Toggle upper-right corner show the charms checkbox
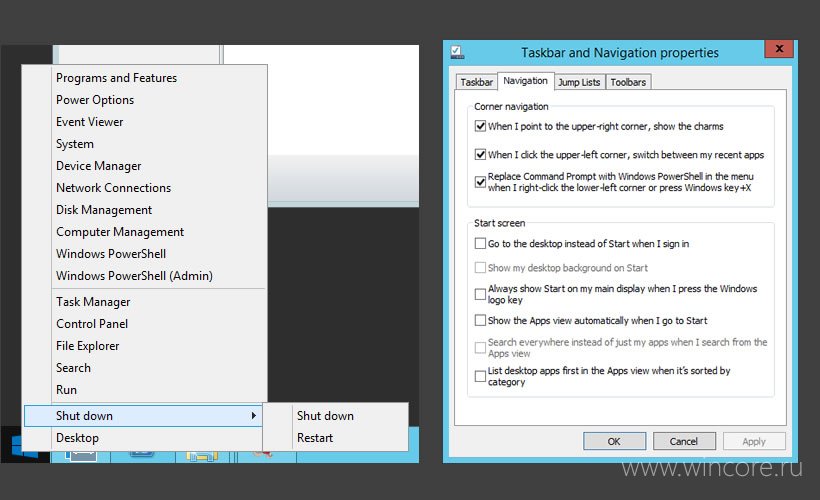Screen dimensions: 820x500 (x=480, y=126)
